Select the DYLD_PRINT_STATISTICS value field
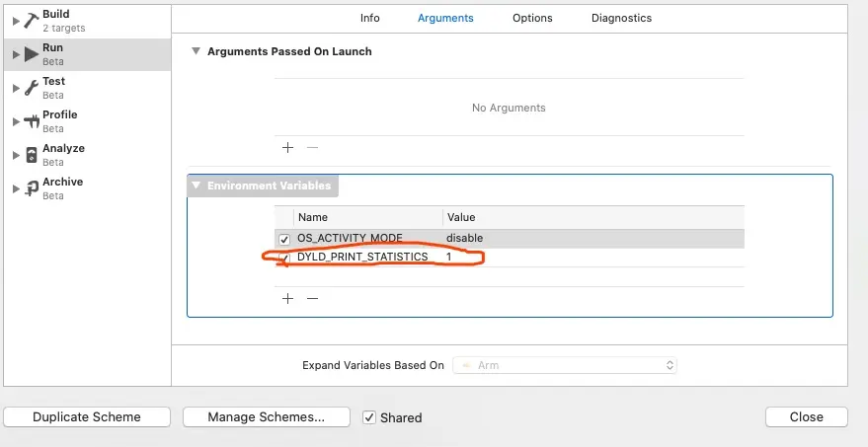 pos(592,257)
